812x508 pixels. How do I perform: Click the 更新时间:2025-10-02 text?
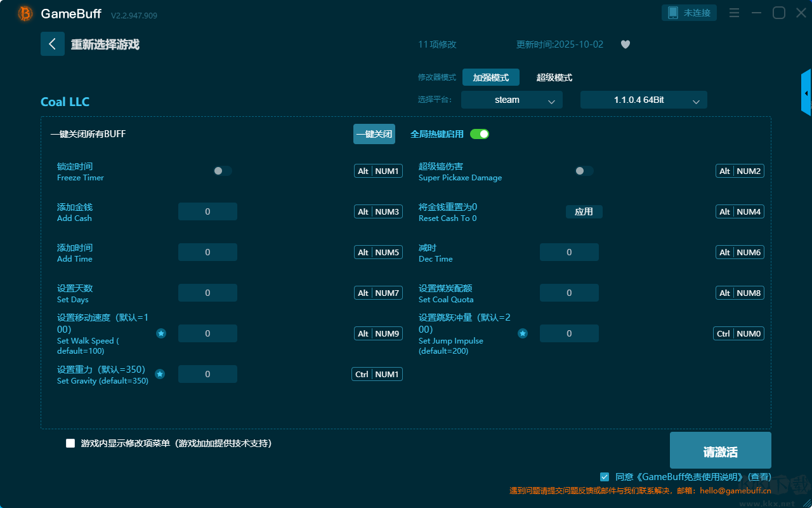[560, 44]
